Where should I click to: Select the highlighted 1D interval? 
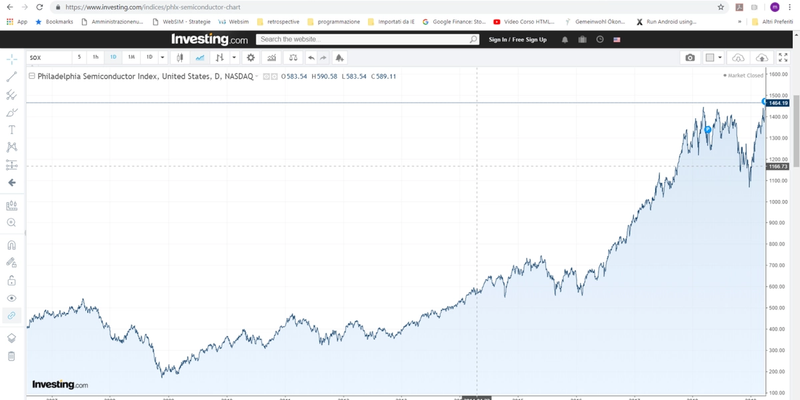coord(113,58)
